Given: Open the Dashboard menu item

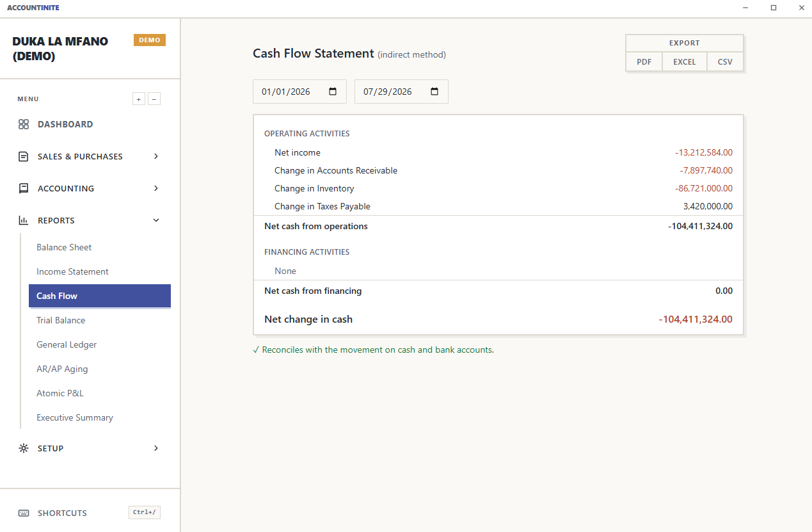Looking at the screenshot, I should click(x=90, y=124).
